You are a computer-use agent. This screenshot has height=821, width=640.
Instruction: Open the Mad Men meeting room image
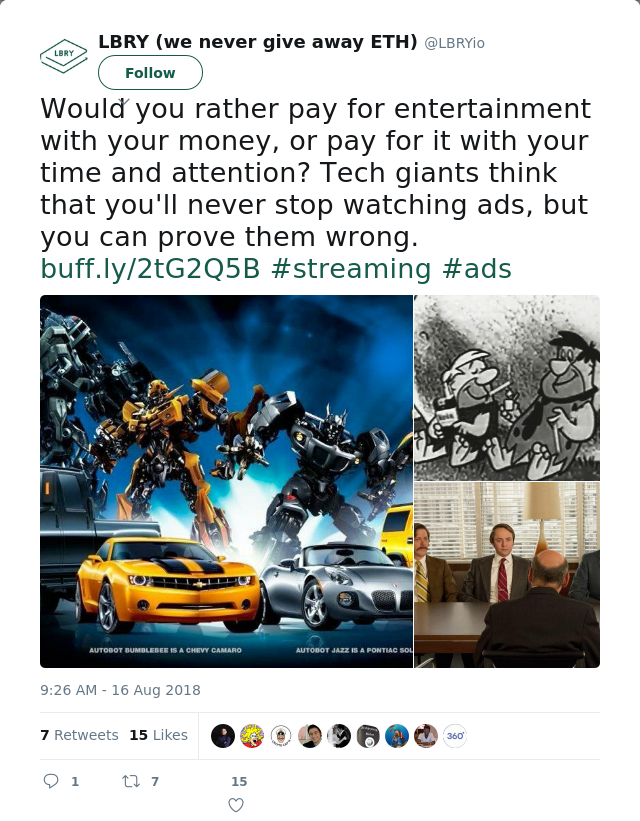(507, 575)
